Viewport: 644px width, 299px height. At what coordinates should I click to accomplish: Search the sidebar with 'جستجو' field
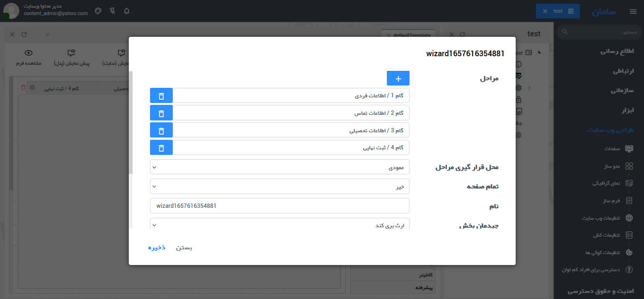click(x=598, y=32)
